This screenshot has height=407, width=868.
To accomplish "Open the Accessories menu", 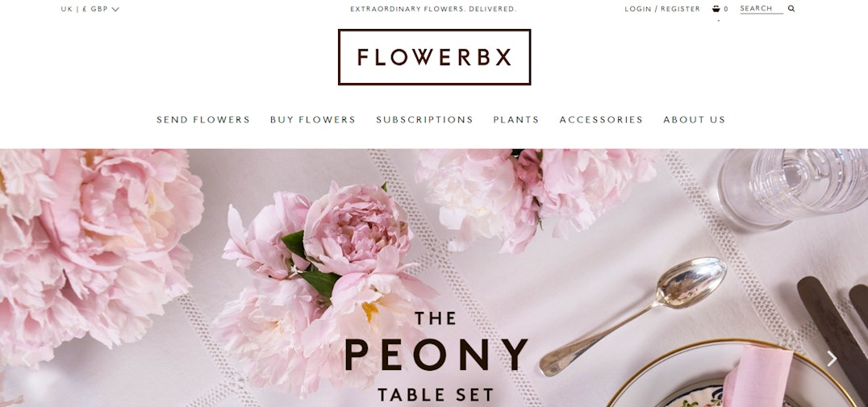I will click(x=601, y=119).
